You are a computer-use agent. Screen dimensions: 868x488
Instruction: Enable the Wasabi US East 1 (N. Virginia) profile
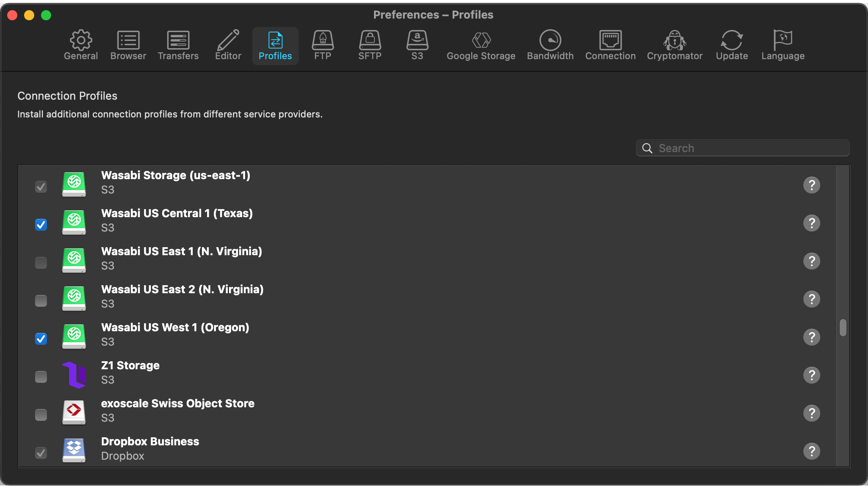tap(41, 262)
